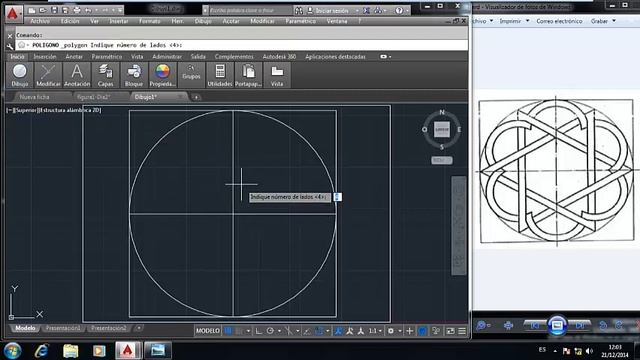Open the Utilidades calculator panel button
The width and height of the screenshot is (640, 360).
[x=220, y=75]
